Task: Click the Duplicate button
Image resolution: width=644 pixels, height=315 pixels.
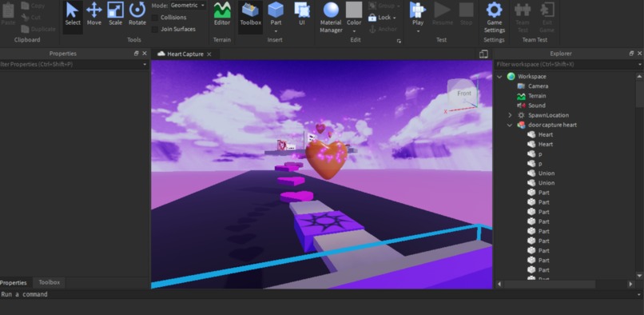Action: 38,29
